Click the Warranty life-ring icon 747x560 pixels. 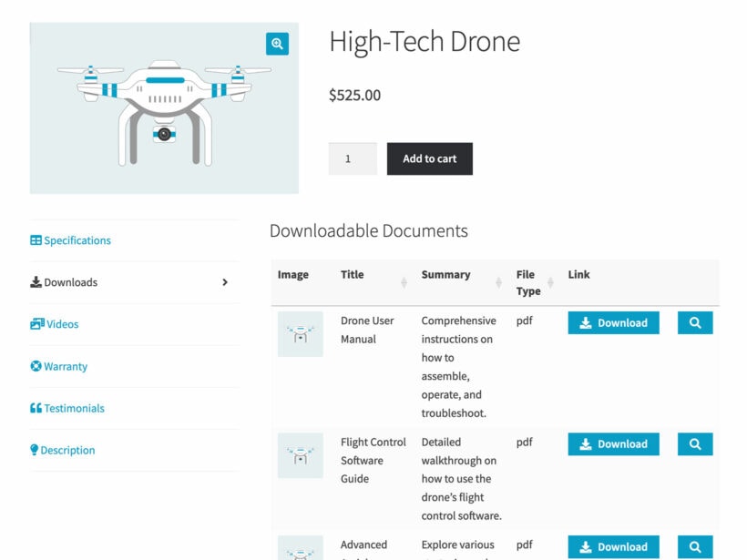(x=35, y=366)
